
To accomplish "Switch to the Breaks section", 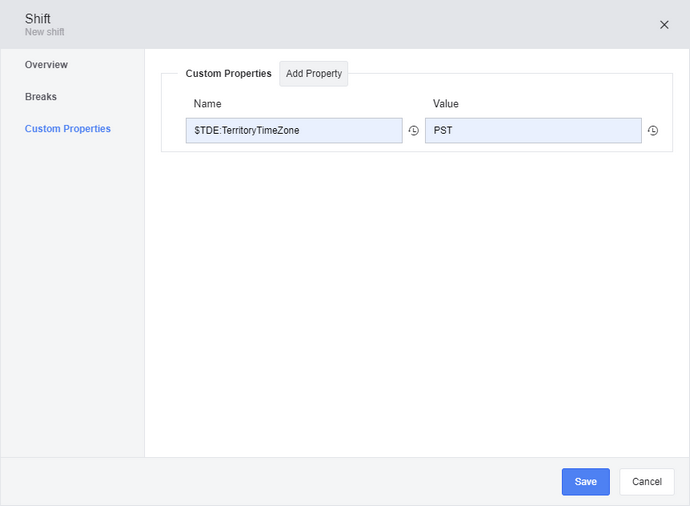I will coord(41,97).
